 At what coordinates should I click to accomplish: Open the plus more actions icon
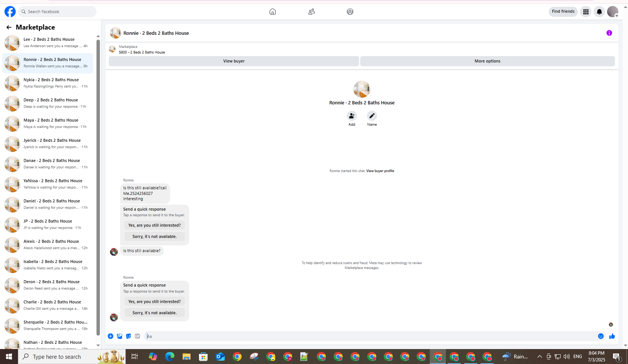point(110,336)
